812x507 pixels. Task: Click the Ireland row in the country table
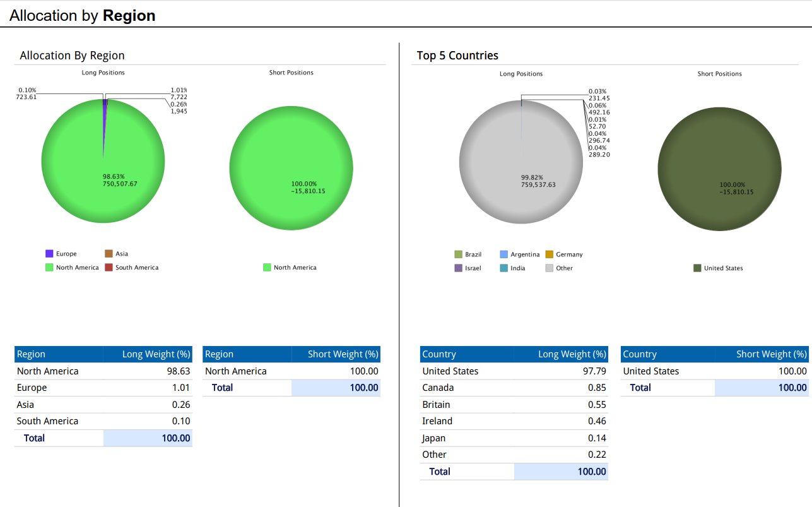[x=514, y=421]
